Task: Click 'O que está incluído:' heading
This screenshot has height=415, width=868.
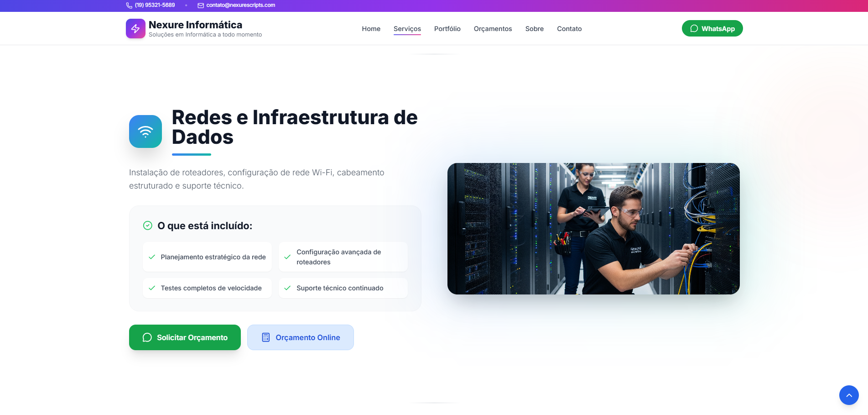Action: 205,226
